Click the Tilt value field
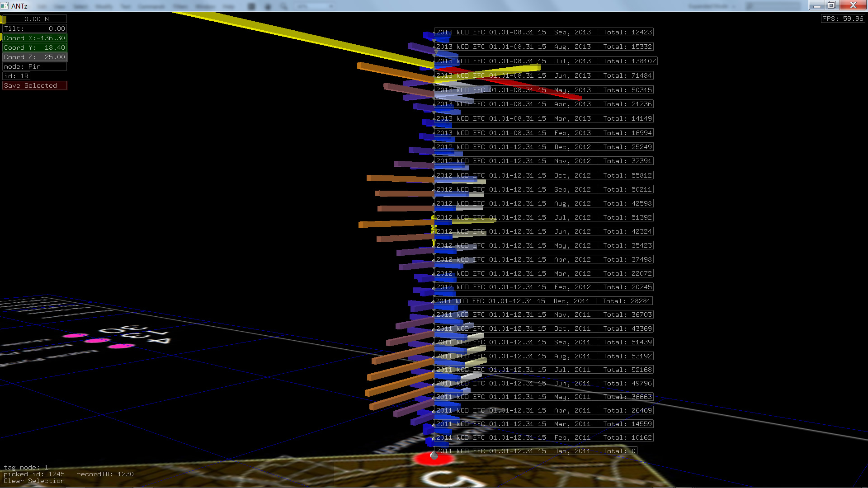868x488 pixels. 34,28
